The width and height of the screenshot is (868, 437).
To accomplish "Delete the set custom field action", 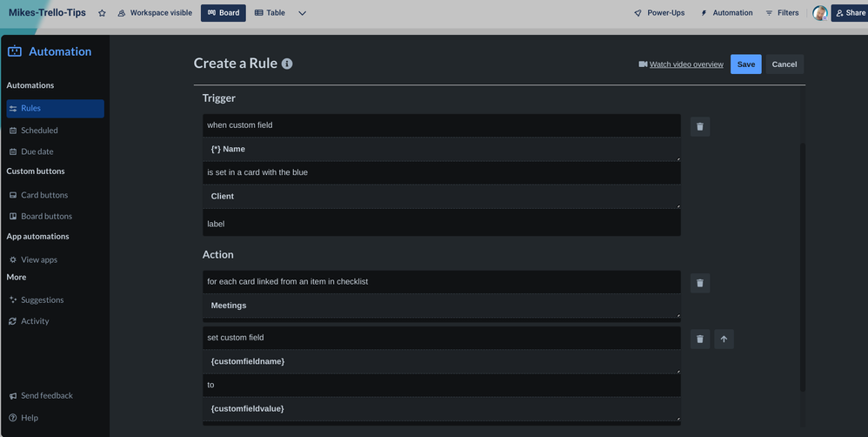I will click(700, 339).
